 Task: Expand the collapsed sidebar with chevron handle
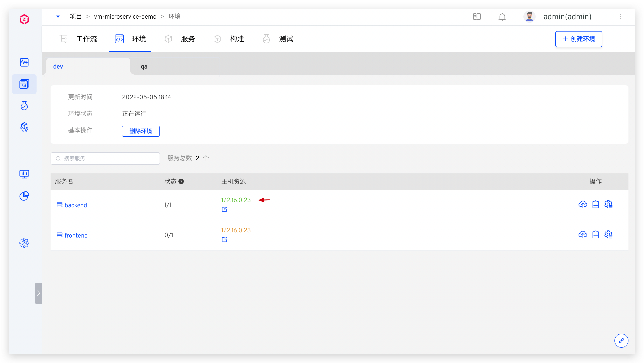38,293
